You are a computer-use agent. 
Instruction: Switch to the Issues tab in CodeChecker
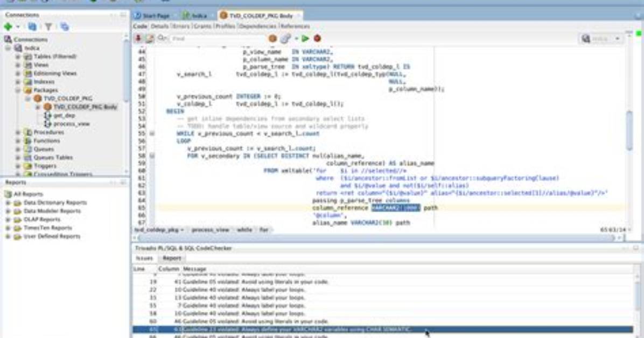click(144, 258)
